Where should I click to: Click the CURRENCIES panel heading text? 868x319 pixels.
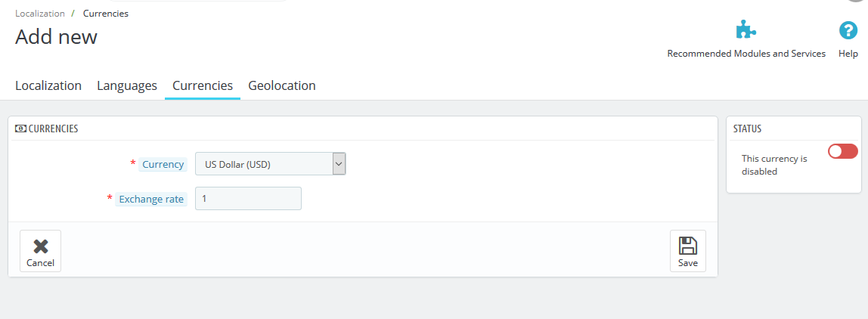click(x=53, y=129)
